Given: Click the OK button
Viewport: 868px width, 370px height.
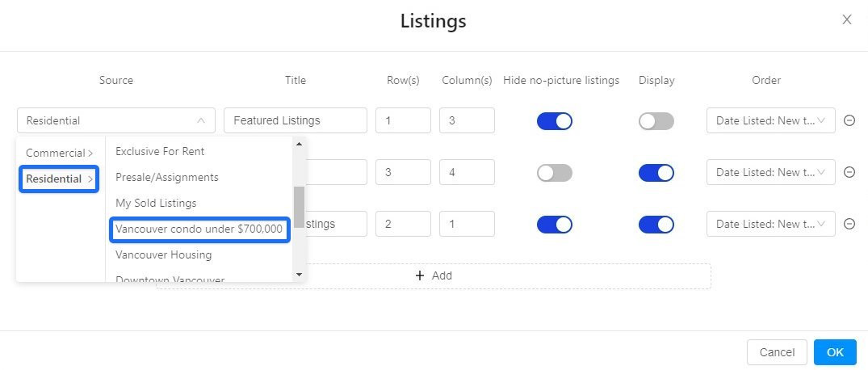Looking at the screenshot, I should [835, 352].
